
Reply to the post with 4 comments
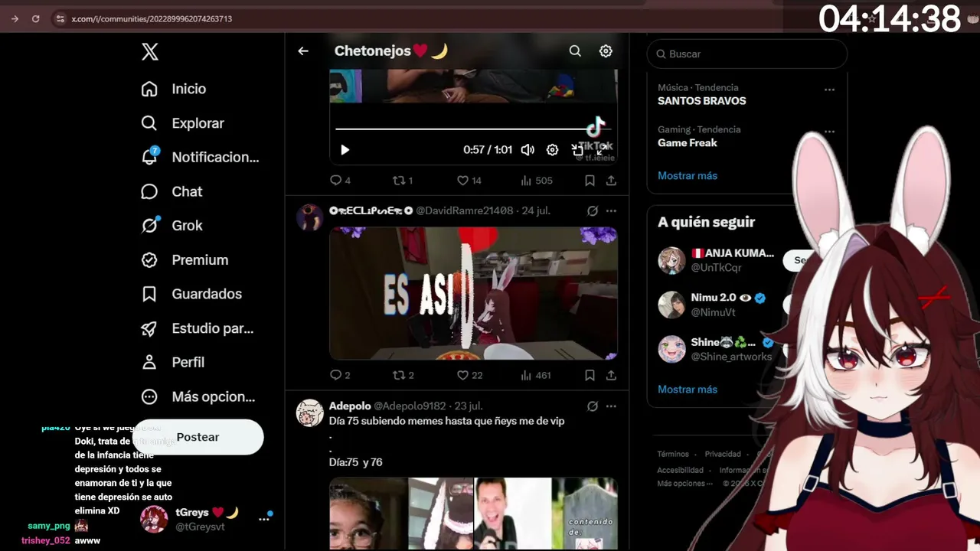[x=340, y=181]
